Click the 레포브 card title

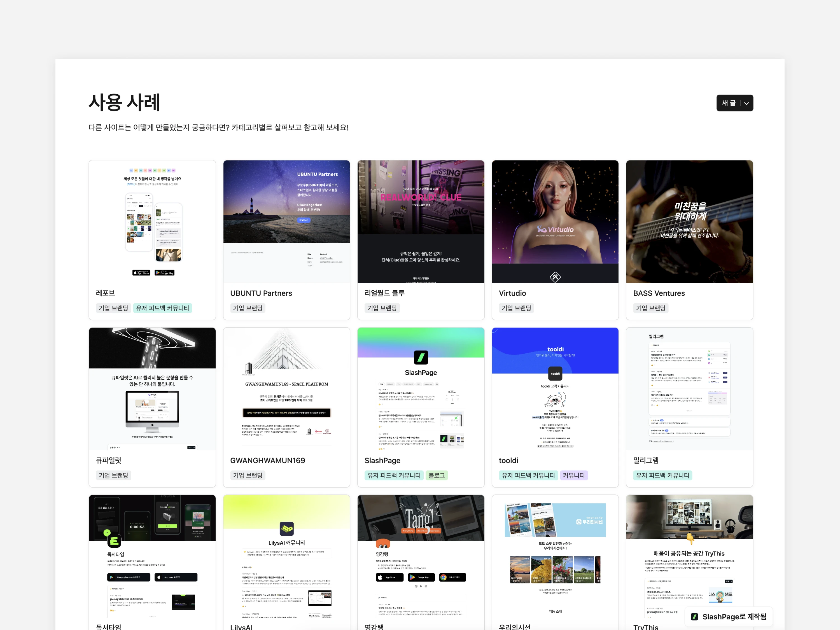coord(105,293)
